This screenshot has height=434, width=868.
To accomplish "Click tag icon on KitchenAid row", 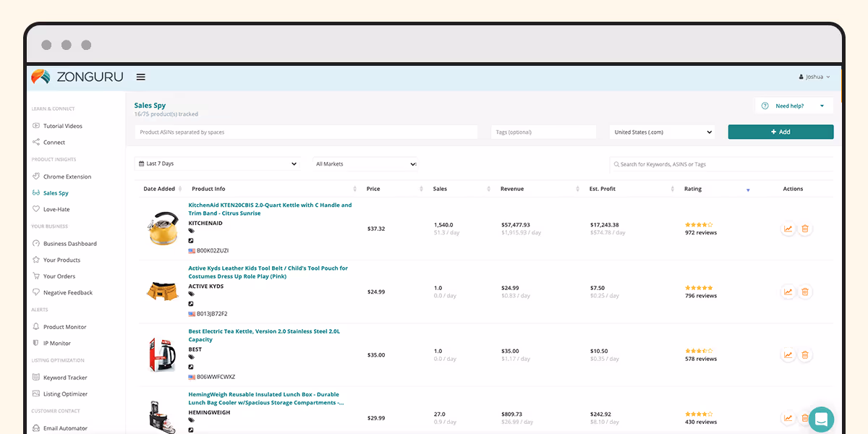I will (x=191, y=231).
